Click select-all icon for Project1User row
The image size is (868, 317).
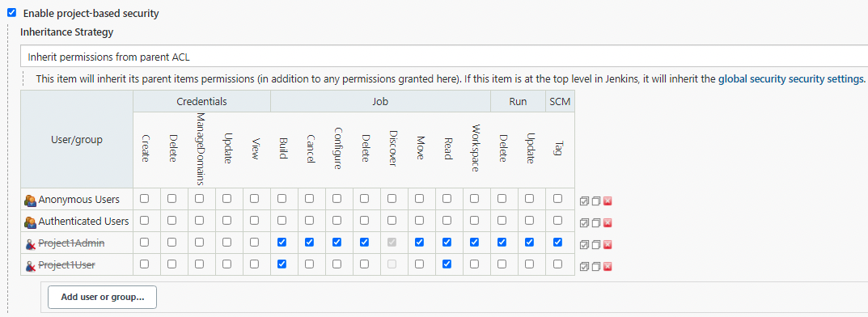pyautogui.click(x=585, y=267)
